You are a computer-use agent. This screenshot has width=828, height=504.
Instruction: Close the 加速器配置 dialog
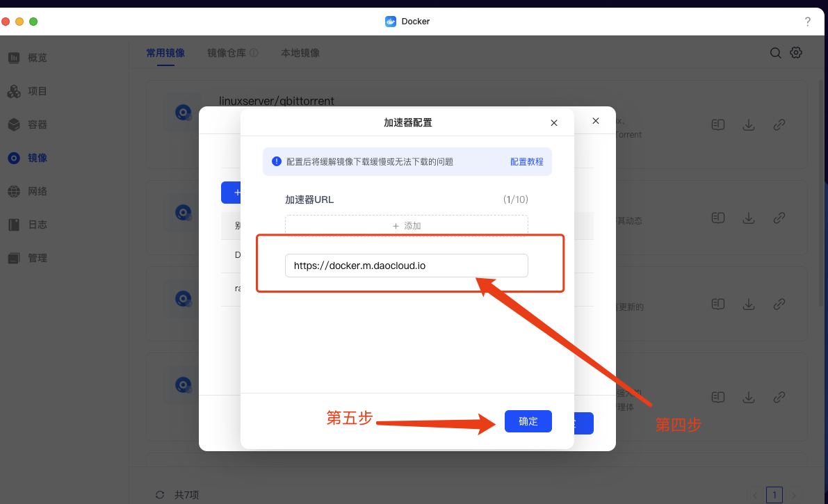point(554,123)
